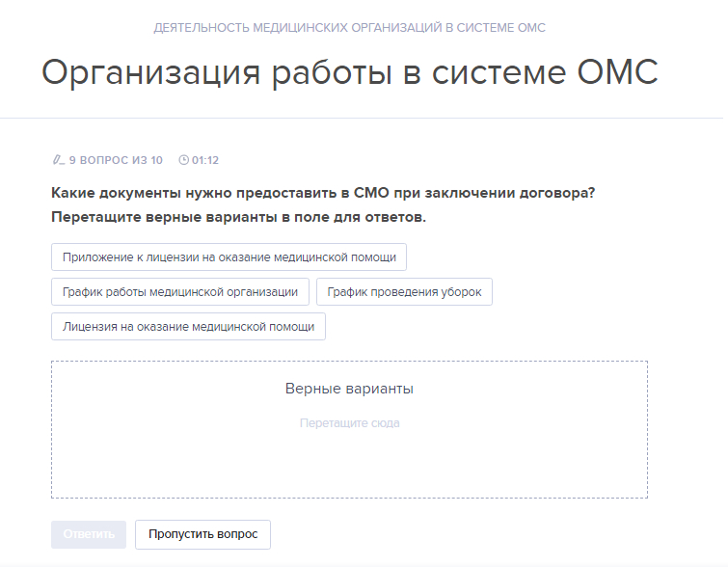The image size is (728, 567).
Task: Skip question with 'Пропустить вопрос' button
Action: [202, 534]
